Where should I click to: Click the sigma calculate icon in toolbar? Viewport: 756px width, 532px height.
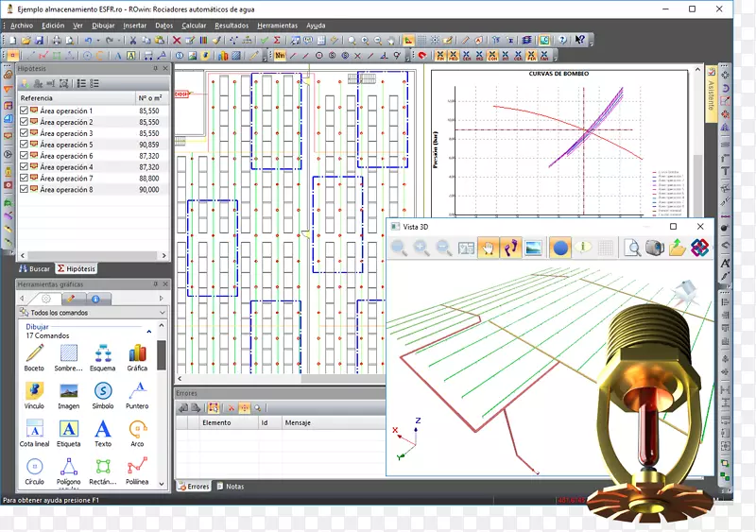pos(276,41)
